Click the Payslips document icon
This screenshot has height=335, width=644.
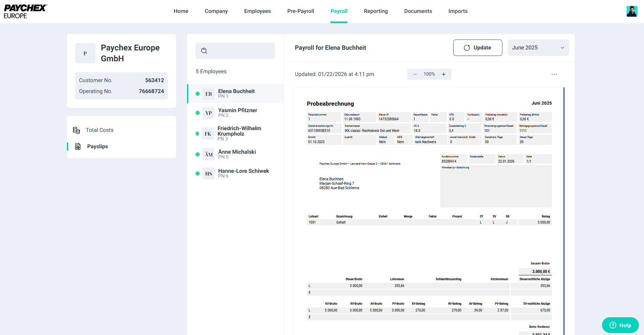pyautogui.click(x=78, y=147)
